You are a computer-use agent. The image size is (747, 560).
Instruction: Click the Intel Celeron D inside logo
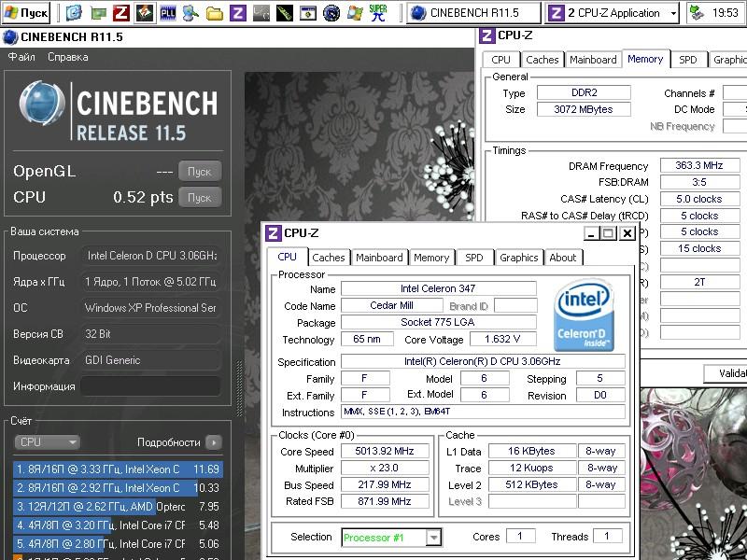pos(585,315)
